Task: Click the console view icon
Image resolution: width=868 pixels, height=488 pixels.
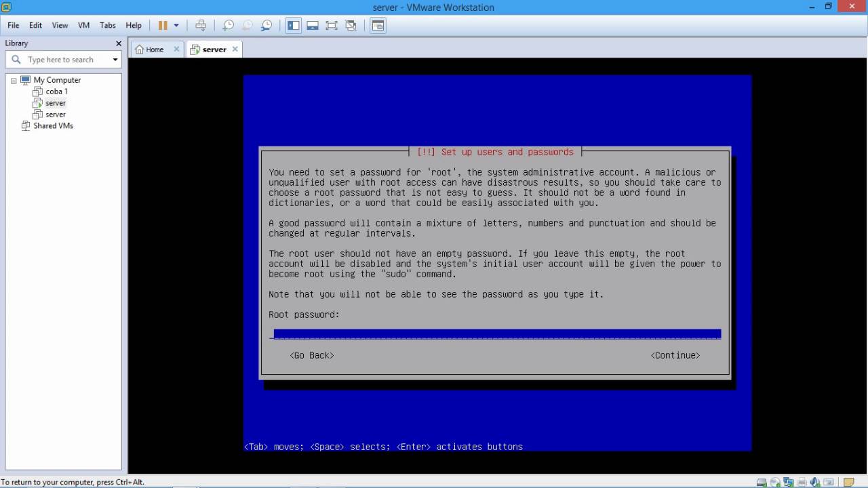Action: [378, 25]
